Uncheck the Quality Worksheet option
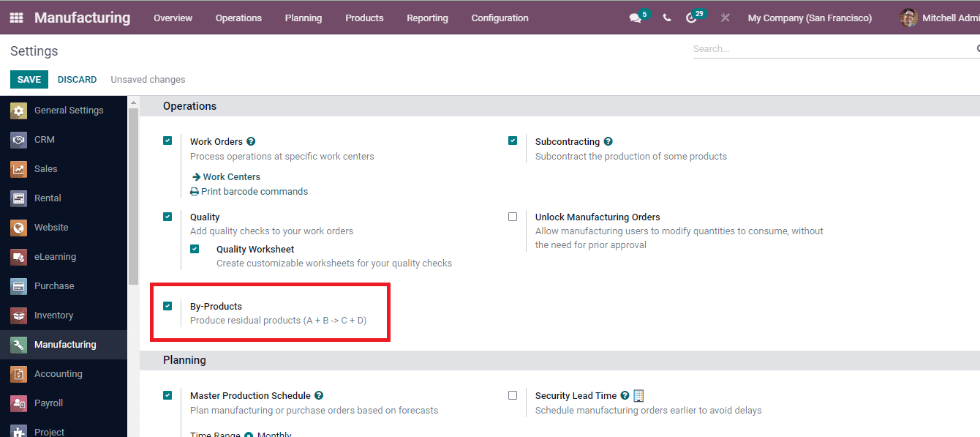 195,249
